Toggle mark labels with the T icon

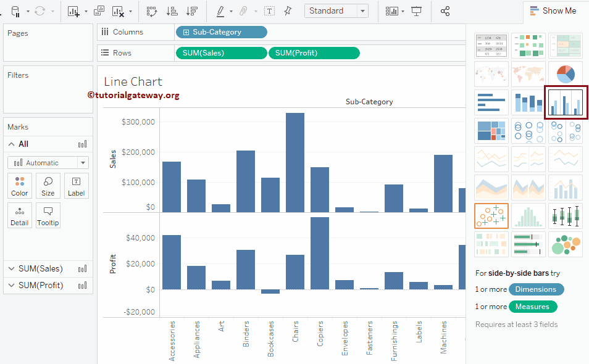[269, 11]
